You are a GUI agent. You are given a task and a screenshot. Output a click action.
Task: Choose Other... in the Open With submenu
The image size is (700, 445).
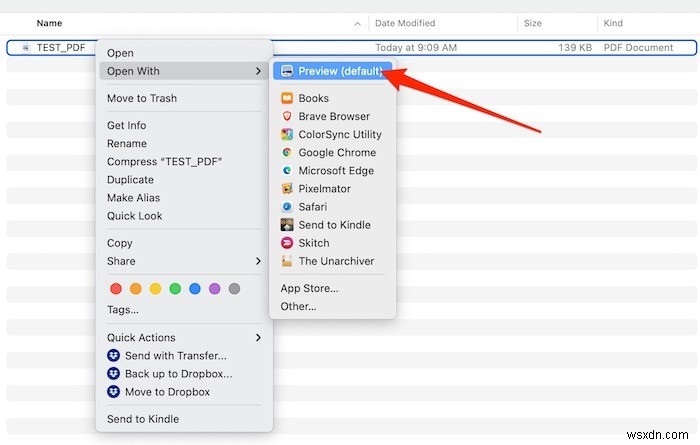298,306
